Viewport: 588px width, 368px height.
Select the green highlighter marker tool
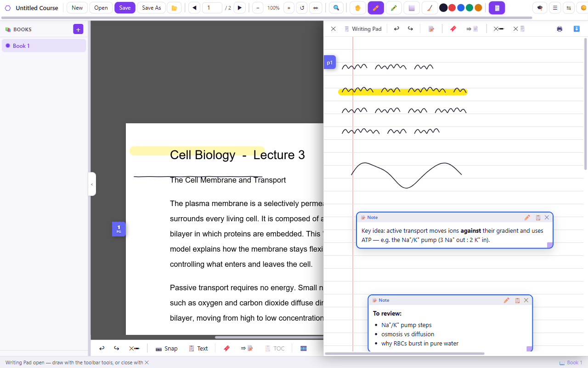pos(394,8)
